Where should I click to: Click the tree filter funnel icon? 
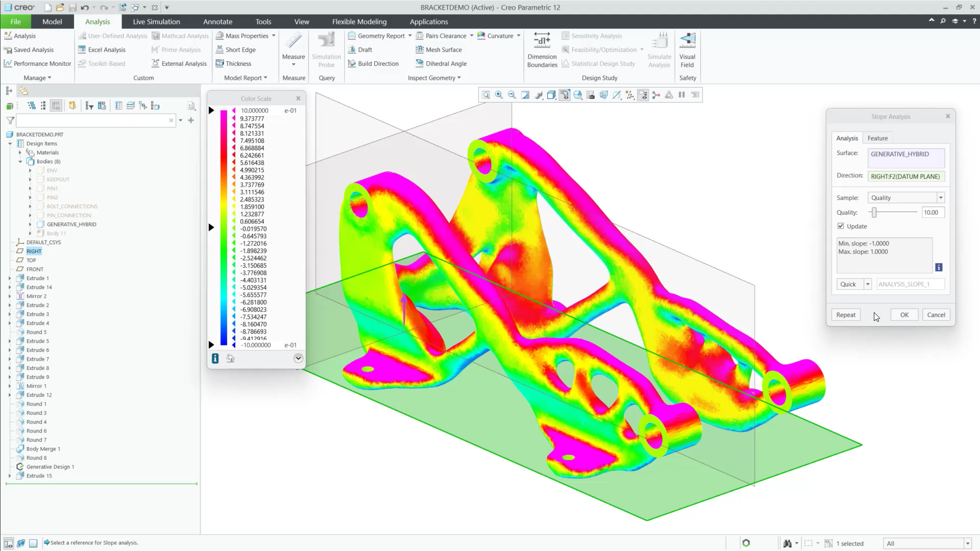10,120
